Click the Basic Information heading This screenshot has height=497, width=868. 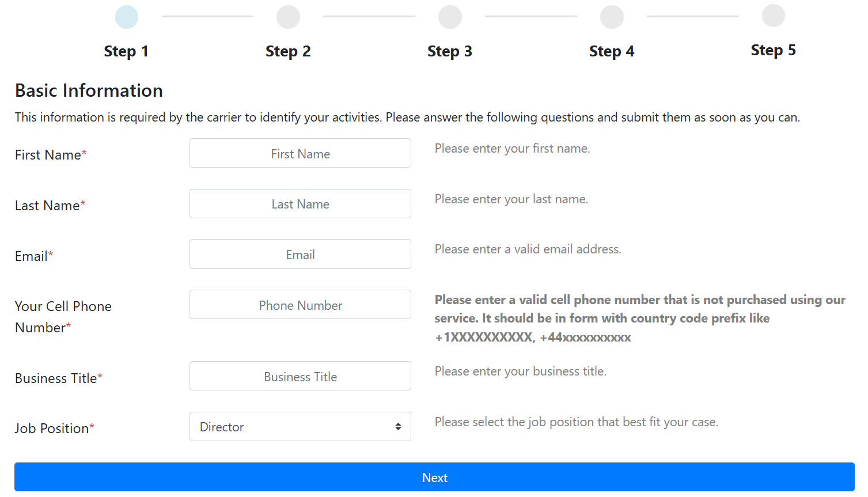coord(89,90)
